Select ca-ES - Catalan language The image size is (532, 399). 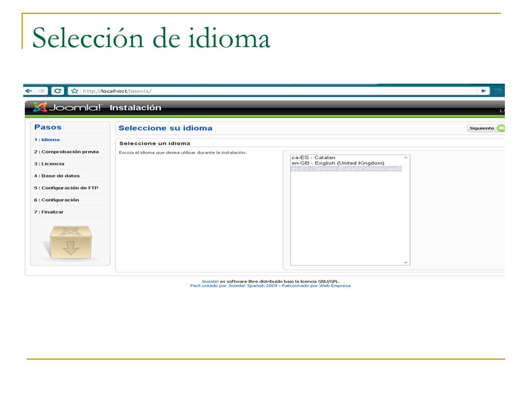tap(313, 157)
